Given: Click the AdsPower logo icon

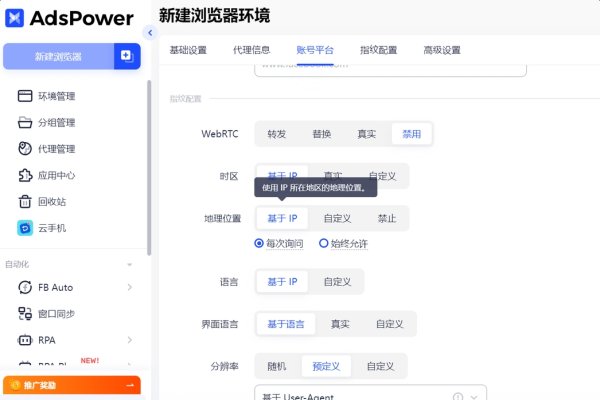Looking at the screenshot, I should click(15, 18).
